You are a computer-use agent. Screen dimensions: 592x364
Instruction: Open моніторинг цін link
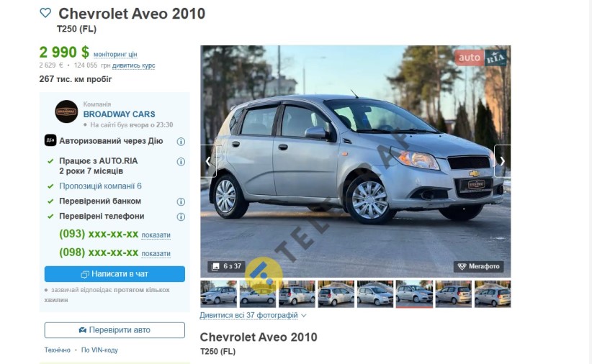[x=115, y=55]
